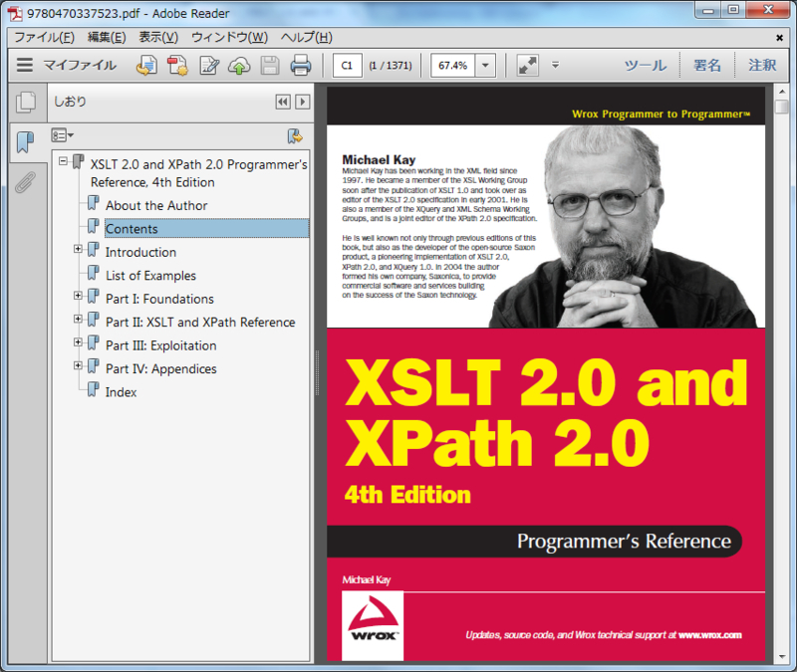
Task: Open the attachments paperclip panel
Action: pyautogui.click(x=24, y=182)
